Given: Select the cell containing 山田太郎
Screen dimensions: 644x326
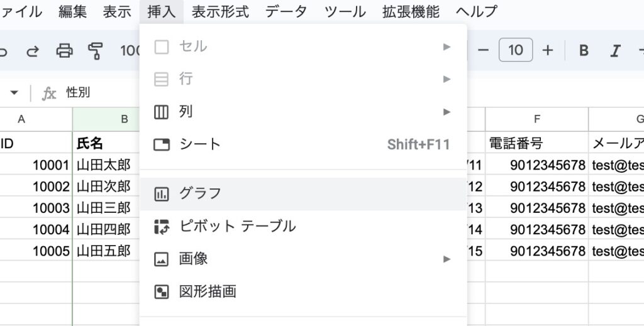Looking at the screenshot, I should [x=104, y=166].
